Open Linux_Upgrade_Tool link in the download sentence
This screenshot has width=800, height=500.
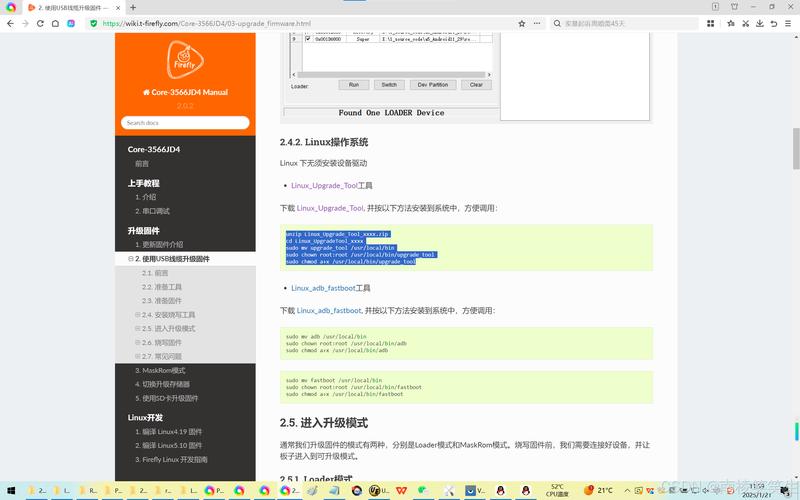[330, 208]
